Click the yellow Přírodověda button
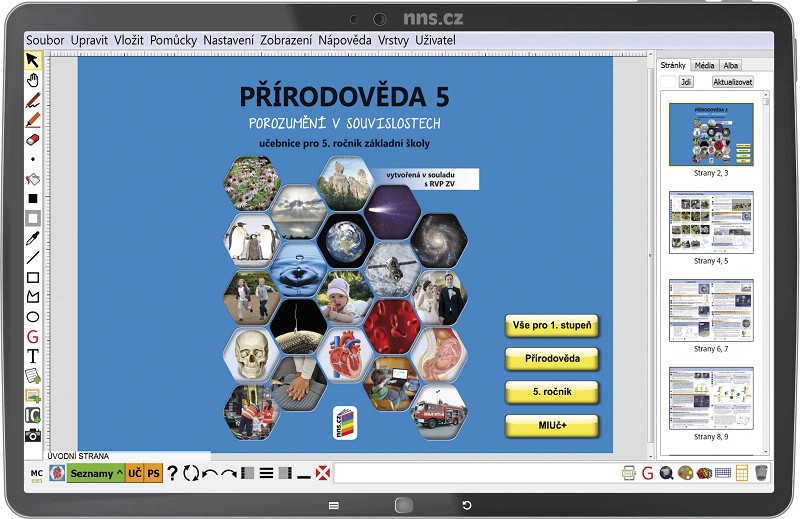 pyautogui.click(x=552, y=359)
